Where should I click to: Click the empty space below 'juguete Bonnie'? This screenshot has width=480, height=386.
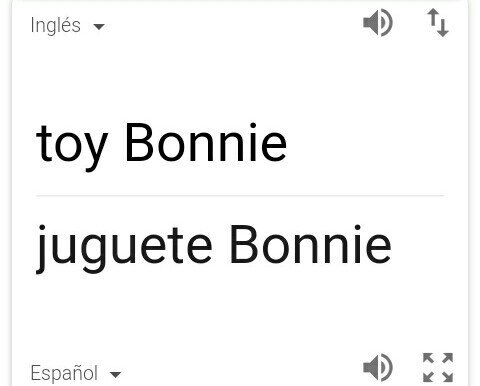coord(240,313)
